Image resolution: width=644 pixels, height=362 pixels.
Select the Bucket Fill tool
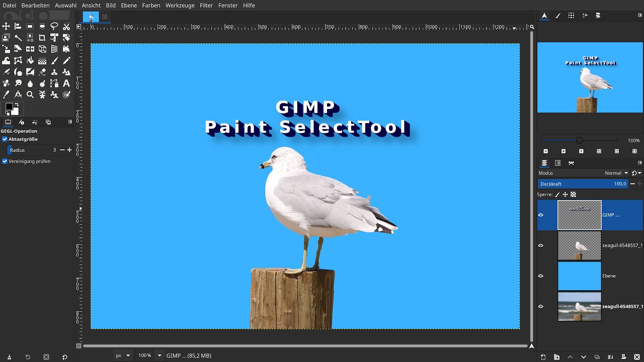(x=30, y=60)
